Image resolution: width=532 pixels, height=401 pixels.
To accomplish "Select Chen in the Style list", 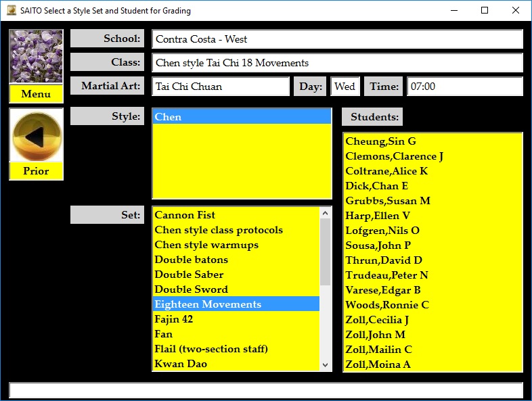I will 242,117.
